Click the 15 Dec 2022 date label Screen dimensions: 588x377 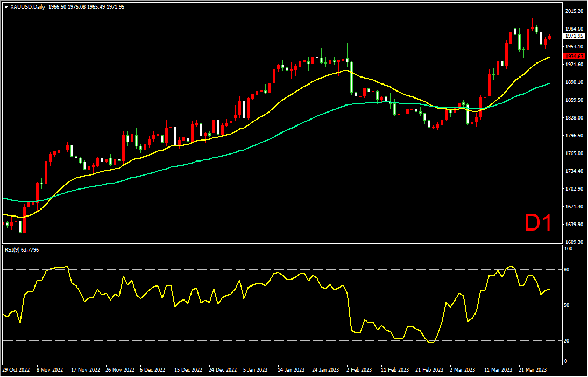coord(187,370)
